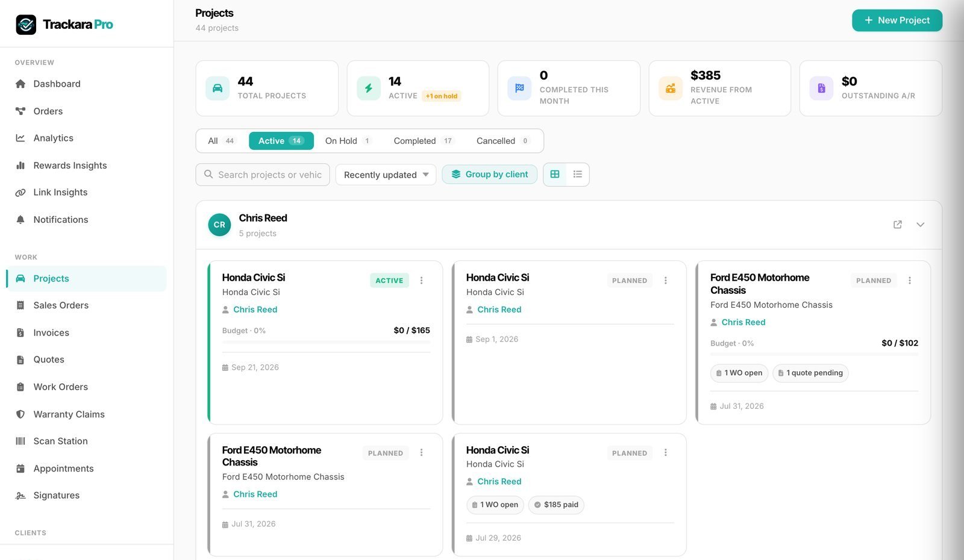Click the Trackara Pro logo icon
The width and height of the screenshot is (964, 560).
click(x=26, y=25)
